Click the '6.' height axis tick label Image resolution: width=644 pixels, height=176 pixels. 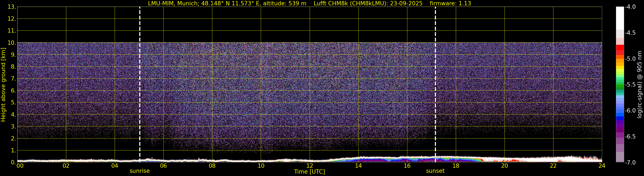(x=13, y=91)
